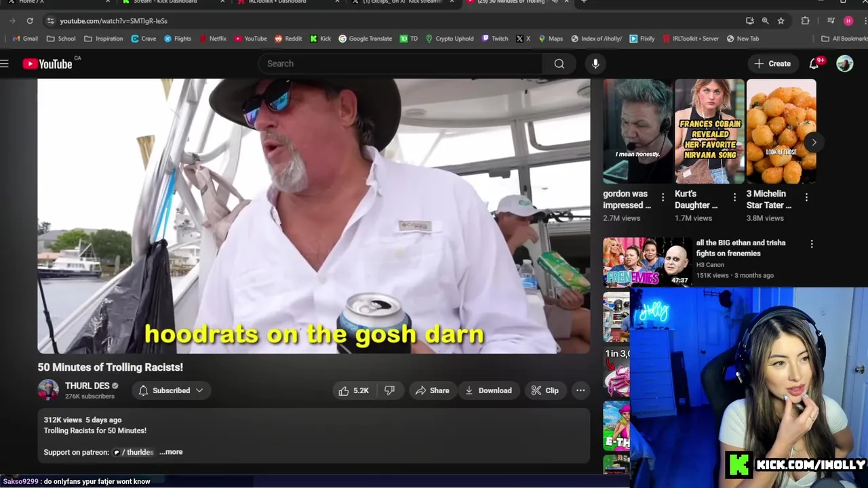Open the Frenemies fights video thumbnail
The height and width of the screenshot is (488, 868).
point(647,262)
